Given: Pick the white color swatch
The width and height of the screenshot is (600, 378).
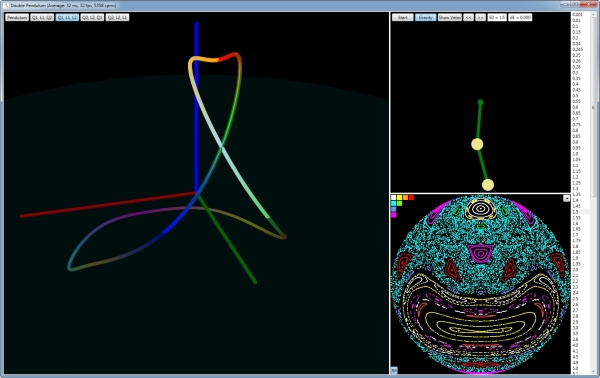Looking at the screenshot, I should pos(393,197).
